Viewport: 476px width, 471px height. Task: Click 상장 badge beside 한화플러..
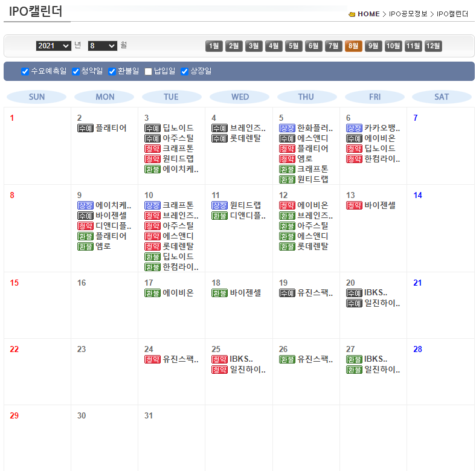tap(287, 129)
